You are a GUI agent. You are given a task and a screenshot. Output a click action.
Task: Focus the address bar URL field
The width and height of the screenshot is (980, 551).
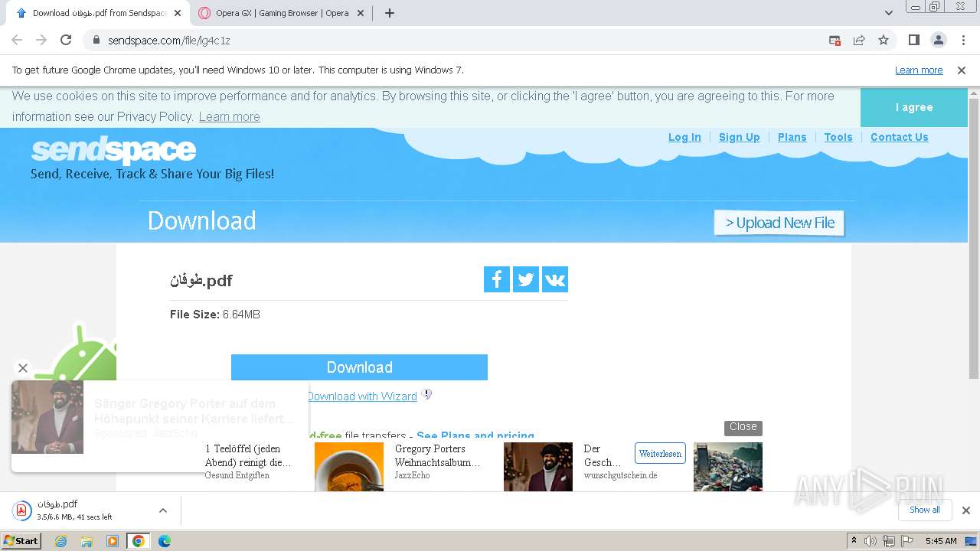[459, 40]
